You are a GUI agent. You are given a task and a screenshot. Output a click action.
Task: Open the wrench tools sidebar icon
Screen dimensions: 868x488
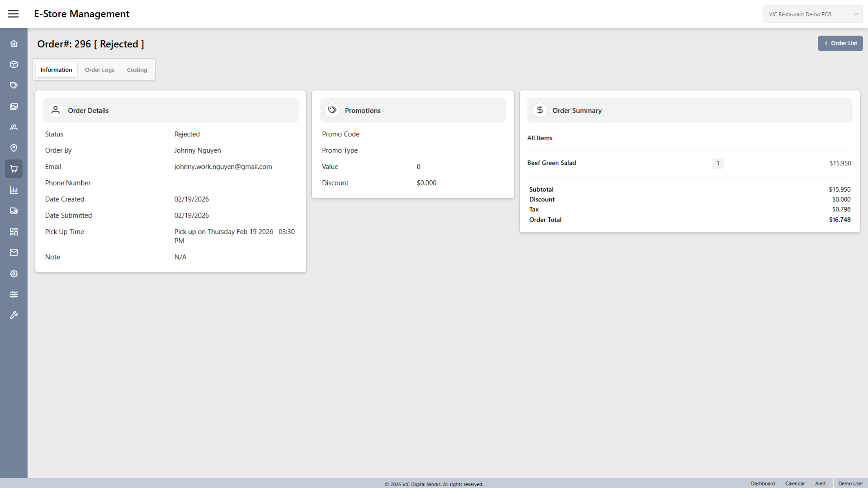14,315
